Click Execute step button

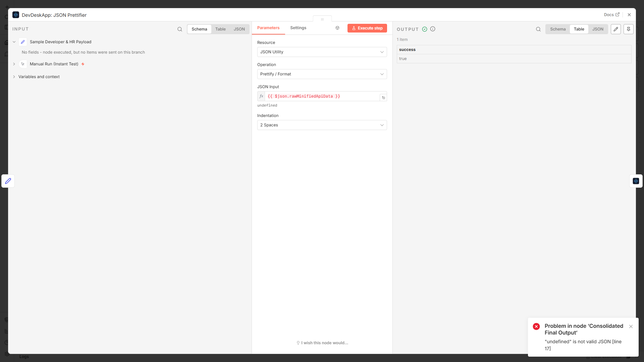[x=367, y=28]
